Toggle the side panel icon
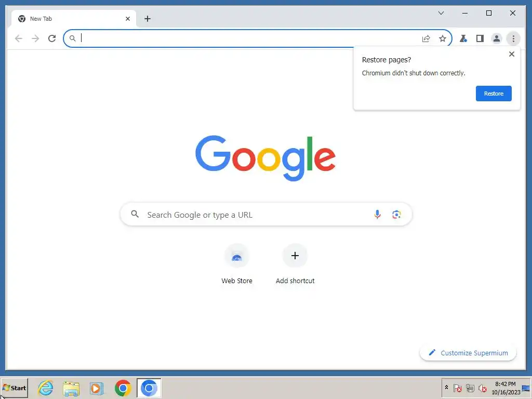Viewport: 532px width, 399px height. (480, 38)
